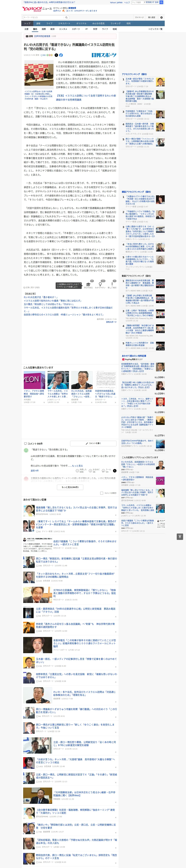Select the トップ navigation tab
This screenshot has height=868, width=186.
[27, 24]
